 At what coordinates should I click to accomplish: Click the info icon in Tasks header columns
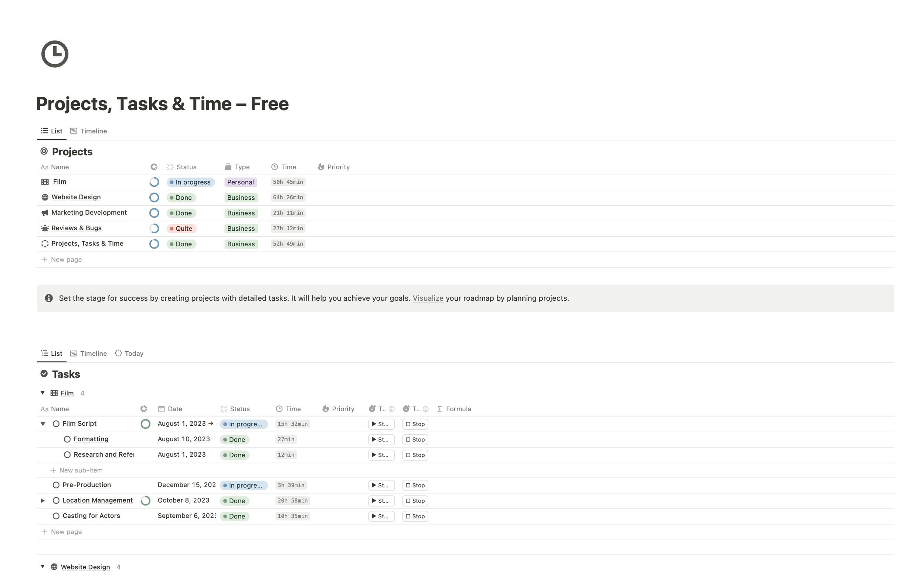click(391, 409)
